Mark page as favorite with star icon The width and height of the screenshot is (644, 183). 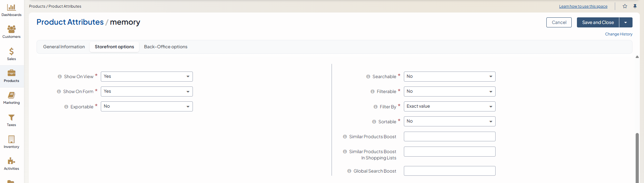click(625, 6)
